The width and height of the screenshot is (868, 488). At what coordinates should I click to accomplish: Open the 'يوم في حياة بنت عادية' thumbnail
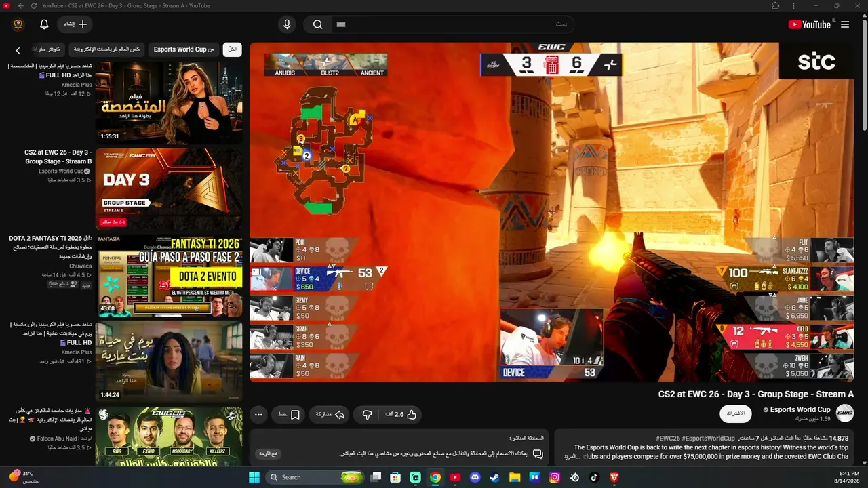169,362
